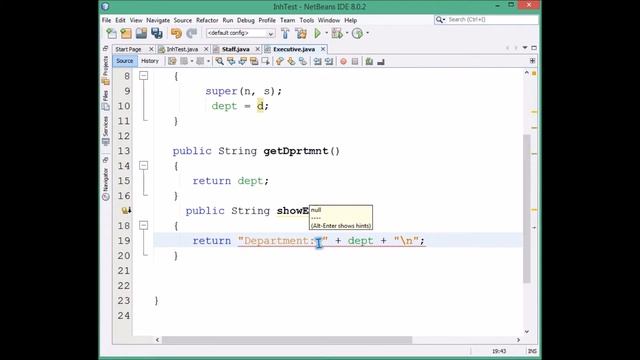Screen dimensions: 640x360
Task: Switch to the Start Page tab
Action: coord(128,49)
